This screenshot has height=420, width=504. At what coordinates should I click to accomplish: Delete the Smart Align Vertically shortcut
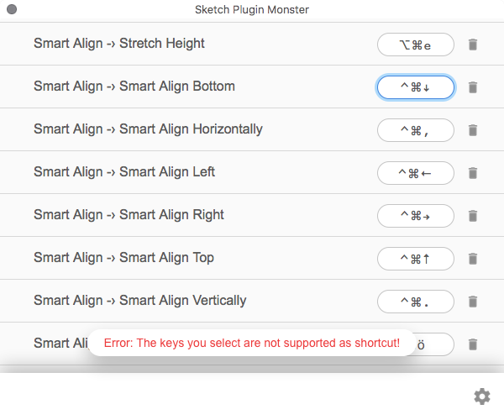(x=473, y=302)
